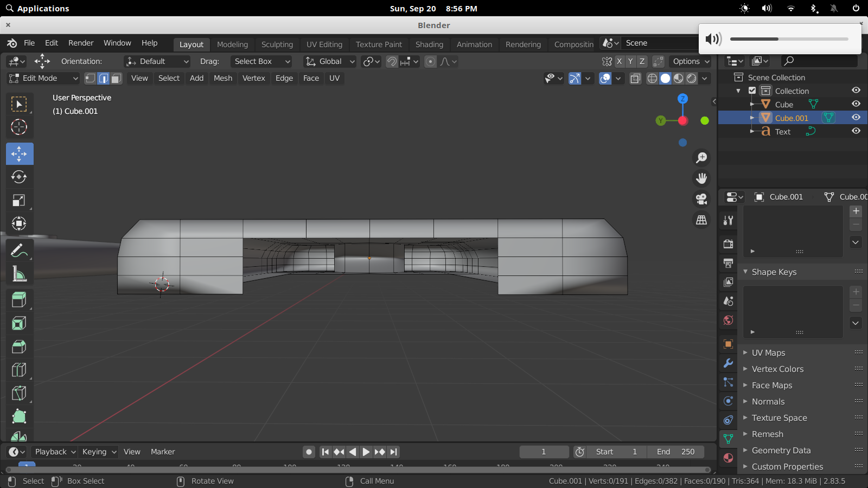This screenshot has height=488, width=868.
Task: Toggle X-ray display
Action: [635, 78]
